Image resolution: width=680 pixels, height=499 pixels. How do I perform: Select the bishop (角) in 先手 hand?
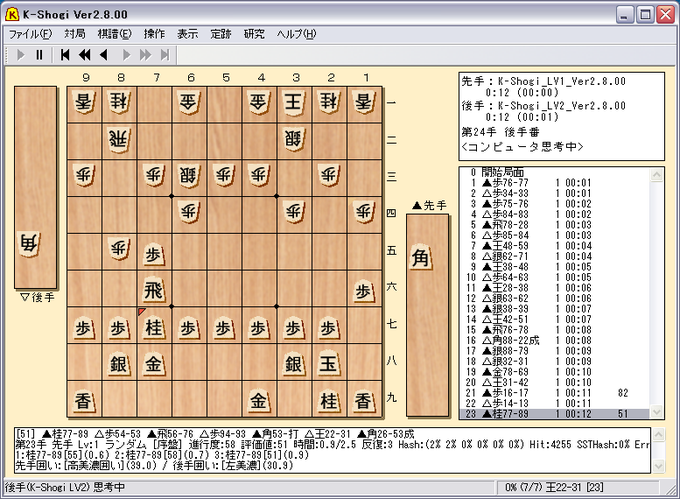(x=421, y=258)
